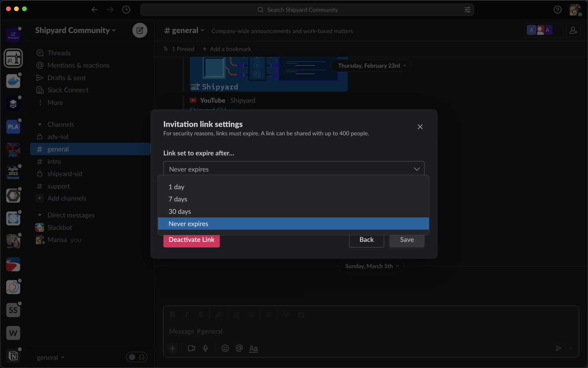Switch to the SS workspace
The height and width of the screenshot is (368, 588).
click(x=13, y=310)
